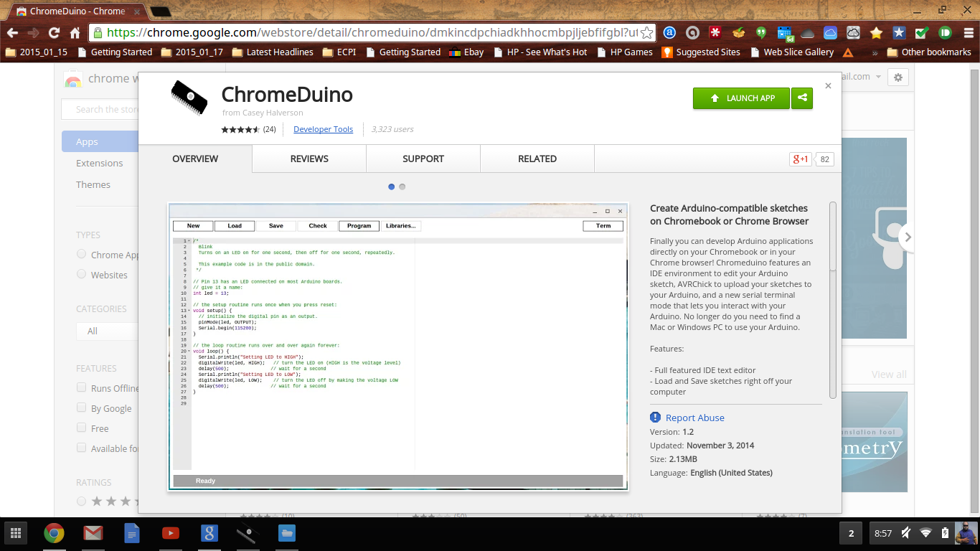Open the yellow star extension icon
Screen dimensions: 980x551
point(876,33)
